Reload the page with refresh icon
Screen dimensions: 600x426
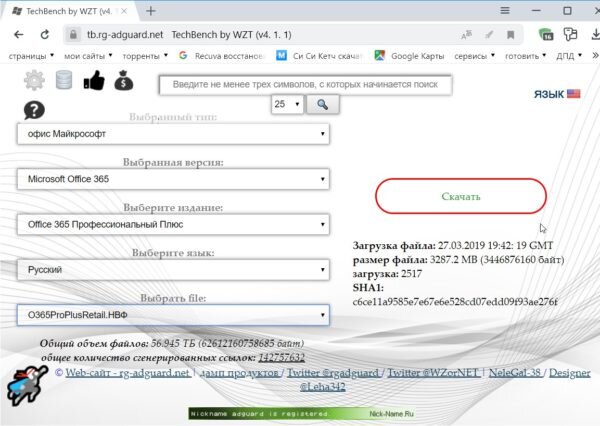pos(45,35)
